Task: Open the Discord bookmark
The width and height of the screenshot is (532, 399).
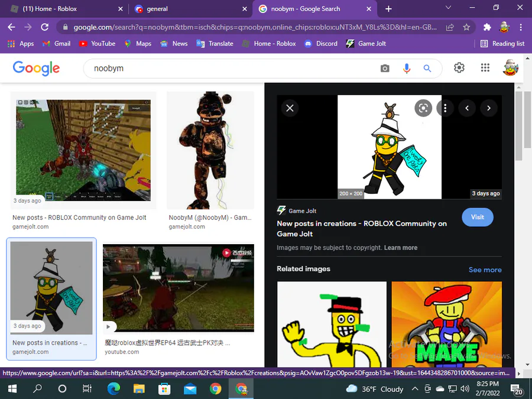Action: 321,43
